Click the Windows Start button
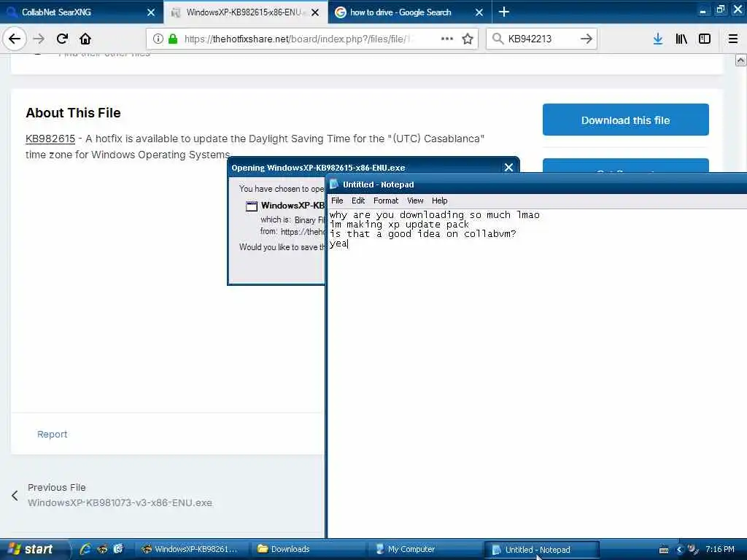This screenshot has height=560, width=747. point(34,549)
